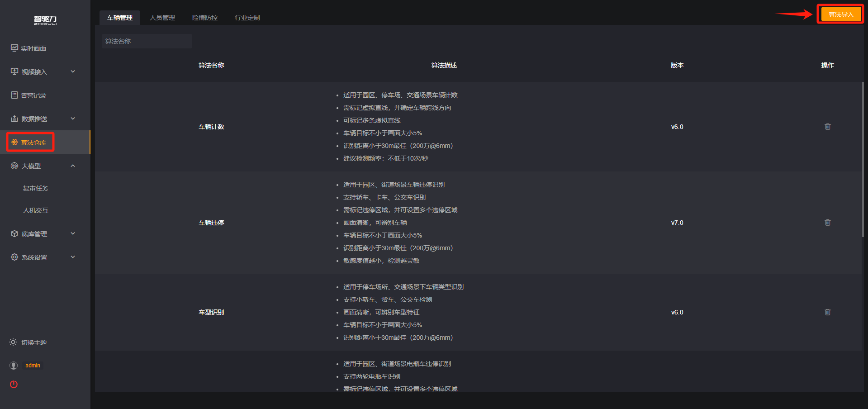Click '支持轿车、卡车、公交车识别' description line

click(384, 197)
